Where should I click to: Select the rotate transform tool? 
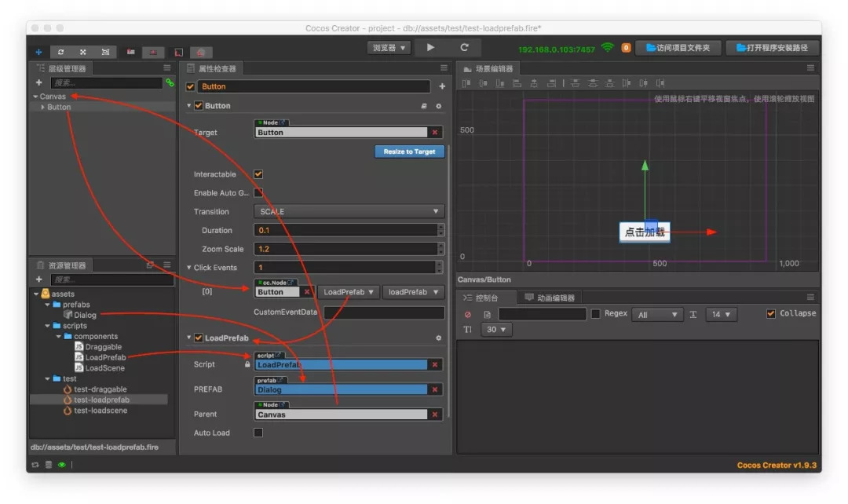60,52
